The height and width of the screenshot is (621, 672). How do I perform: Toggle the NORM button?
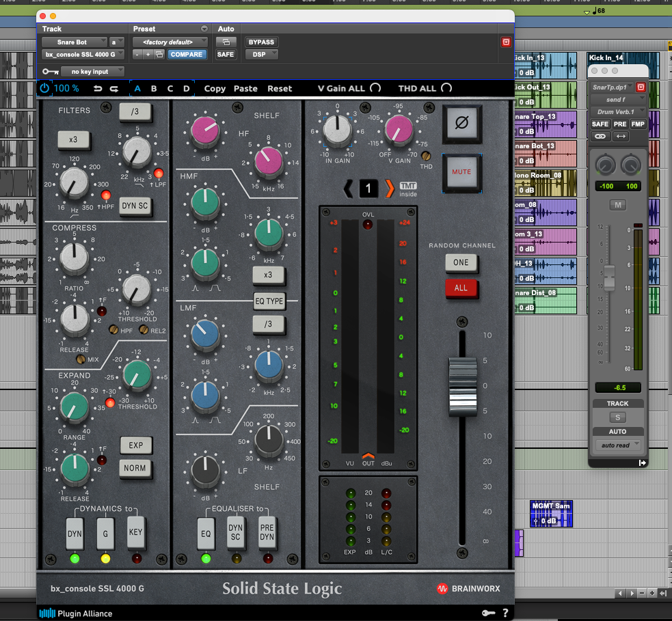coord(135,468)
